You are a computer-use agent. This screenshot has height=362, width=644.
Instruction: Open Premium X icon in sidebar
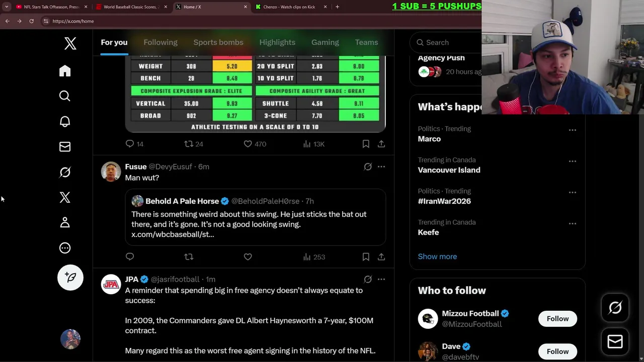click(65, 197)
